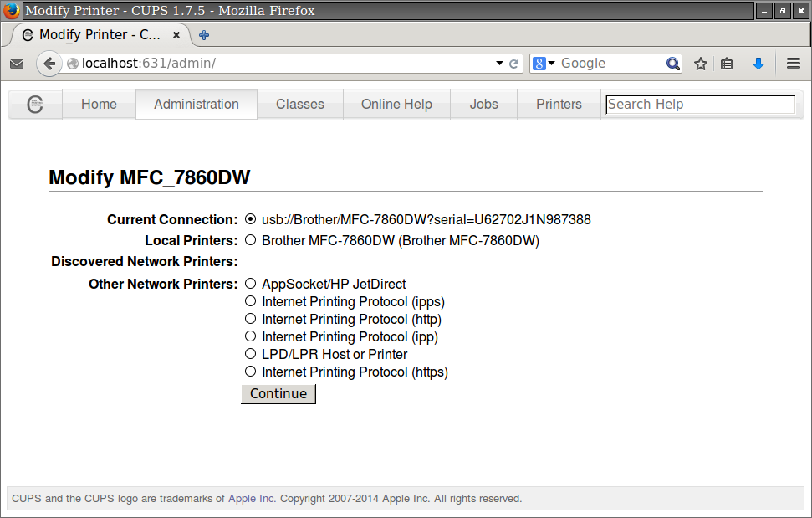
Task: Open the address bar history dropdown
Action: [499, 63]
